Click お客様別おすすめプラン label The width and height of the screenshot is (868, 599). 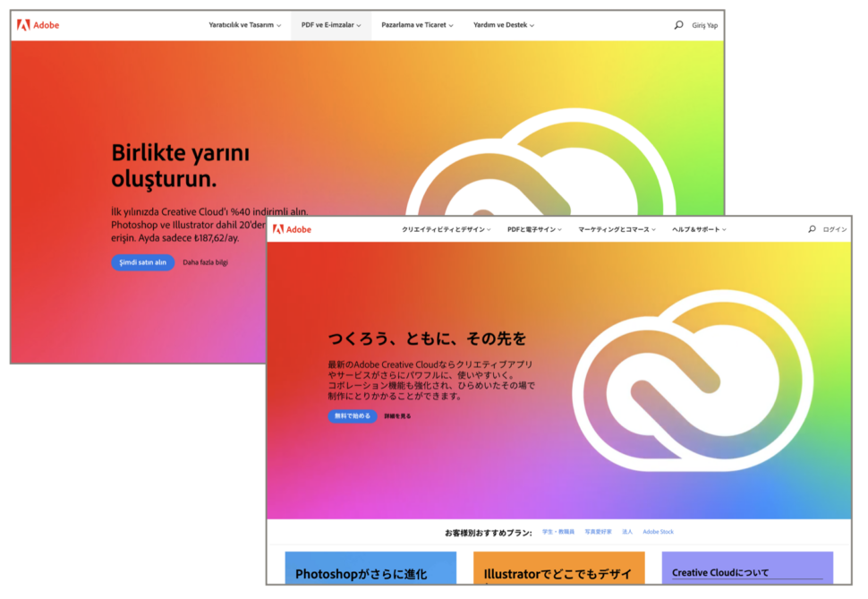pyautogui.click(x=489, y=533)
